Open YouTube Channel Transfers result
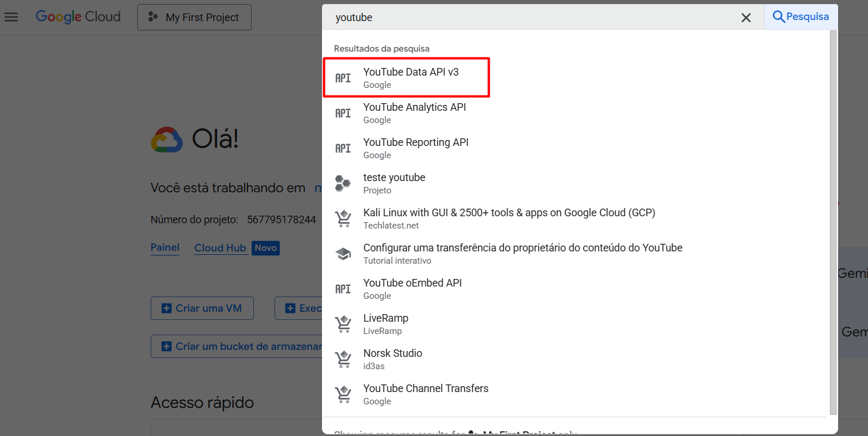Viewport: 868px width, 436px height. point(576,394)
